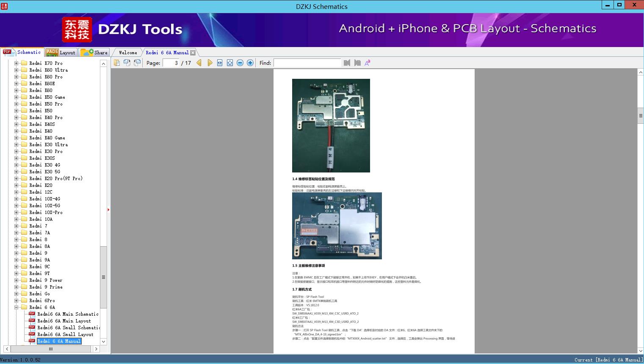This screenshot has height=364, width=644.
Task: Open Redmi6 6A Main Schematic PDF
Action: click(x=68, y=314)
